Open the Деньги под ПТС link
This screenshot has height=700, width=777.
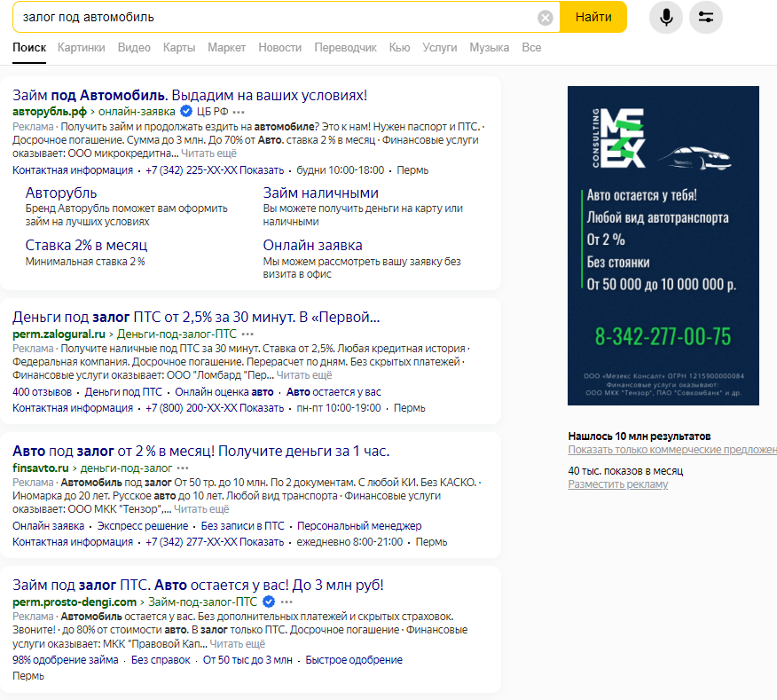coord(123,392)
